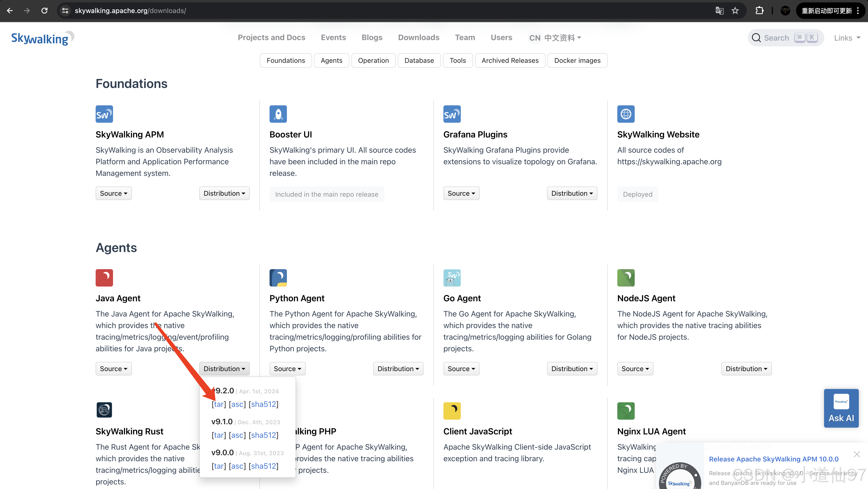Click the Client JavaScript yellow icon
The width and height of the screenshot is (868, 489).
click(x=452, y=411)
